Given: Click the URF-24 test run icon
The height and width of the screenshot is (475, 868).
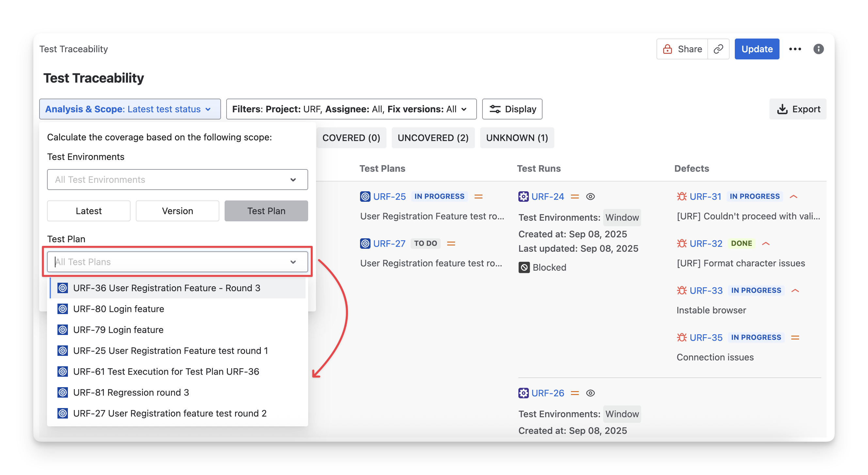Looking at the screenshot, I should pyautogui.click(x=523, y=197).
